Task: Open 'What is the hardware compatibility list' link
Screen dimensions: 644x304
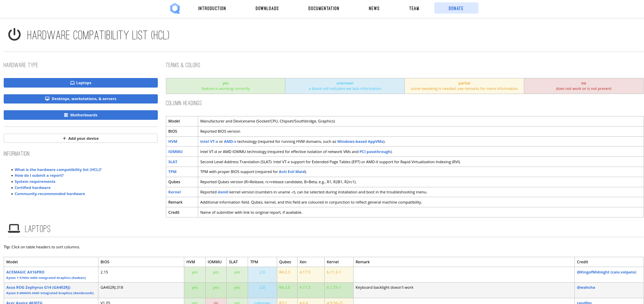Action: [58, 170]
